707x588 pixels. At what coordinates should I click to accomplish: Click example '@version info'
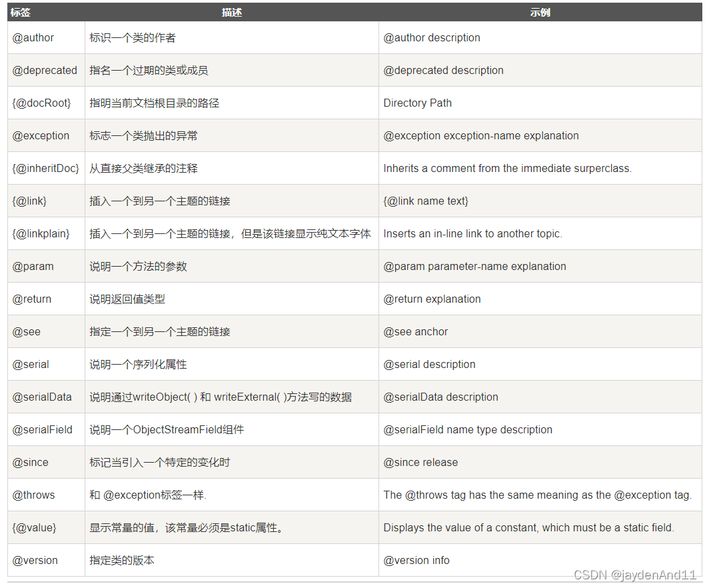point(416,561)
